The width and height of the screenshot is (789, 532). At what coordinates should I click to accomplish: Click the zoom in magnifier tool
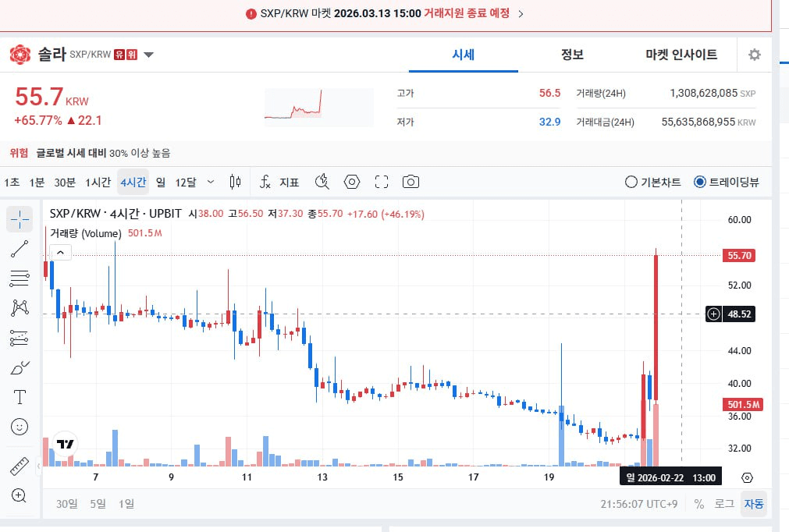(20, 495)
